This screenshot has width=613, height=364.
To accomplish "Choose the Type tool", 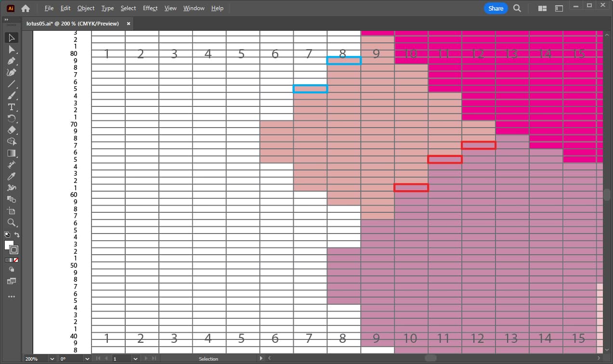I will click(x=12, y=107).
